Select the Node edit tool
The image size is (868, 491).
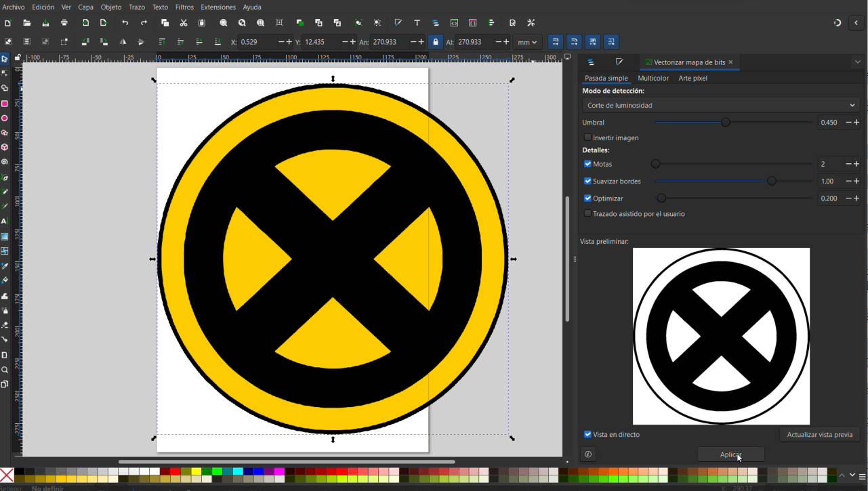click(x=5, y=73)
